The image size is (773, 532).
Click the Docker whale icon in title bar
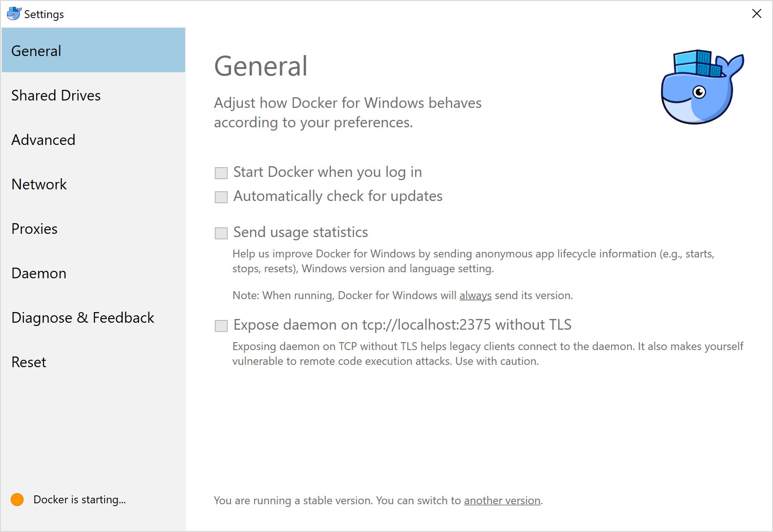tap(14, 14)
